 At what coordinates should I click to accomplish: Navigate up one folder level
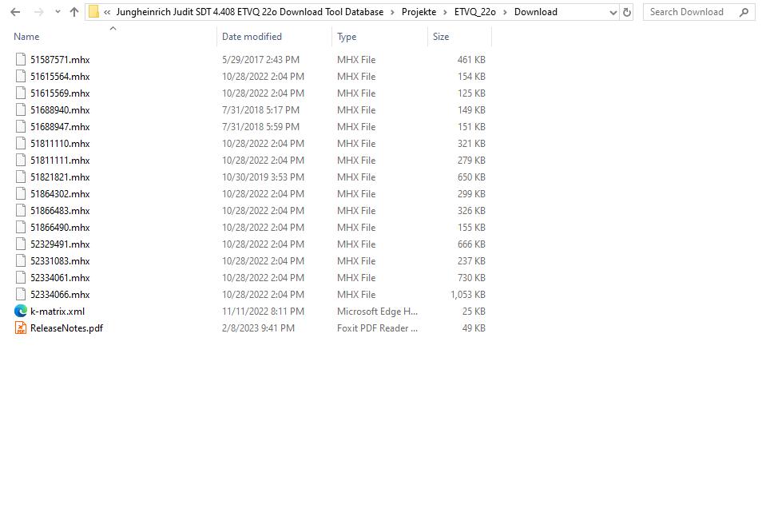pos(73,11)
